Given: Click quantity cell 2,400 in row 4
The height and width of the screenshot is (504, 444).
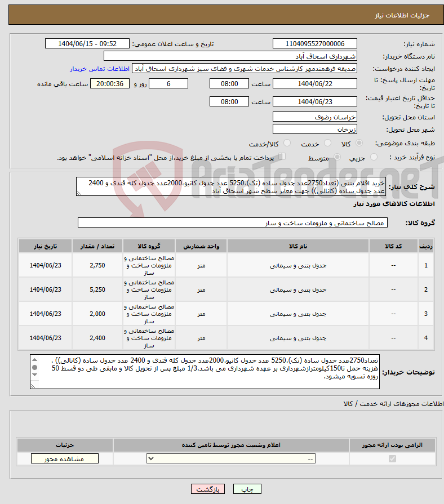Looking at the screenshot, I should point(97,338).
